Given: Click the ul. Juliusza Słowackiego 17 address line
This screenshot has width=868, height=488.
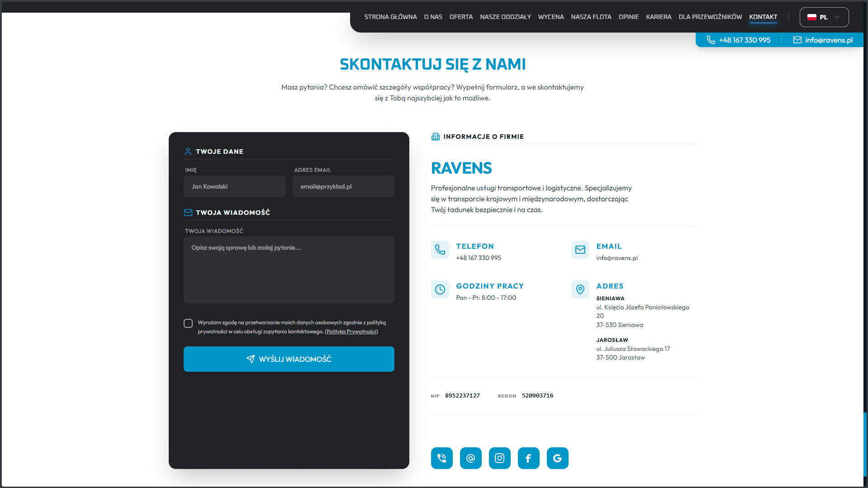Looking at the screenshot, I should click(633, 349).
